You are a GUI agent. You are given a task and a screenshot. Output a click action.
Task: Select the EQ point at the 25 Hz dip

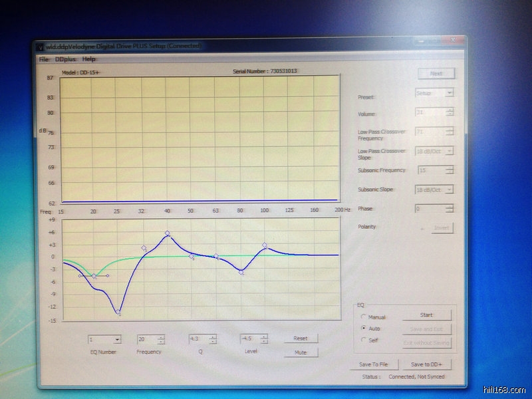coord(118,311)
